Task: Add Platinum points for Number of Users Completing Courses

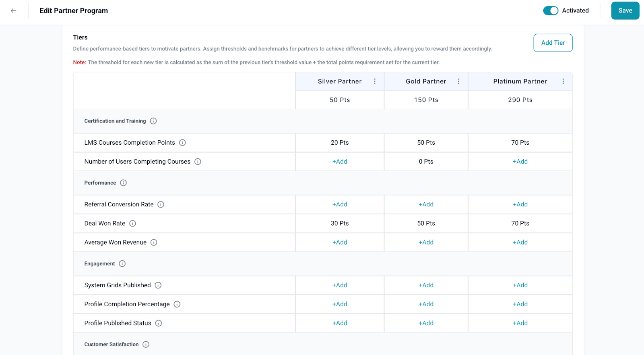Action: click(520, 162)
